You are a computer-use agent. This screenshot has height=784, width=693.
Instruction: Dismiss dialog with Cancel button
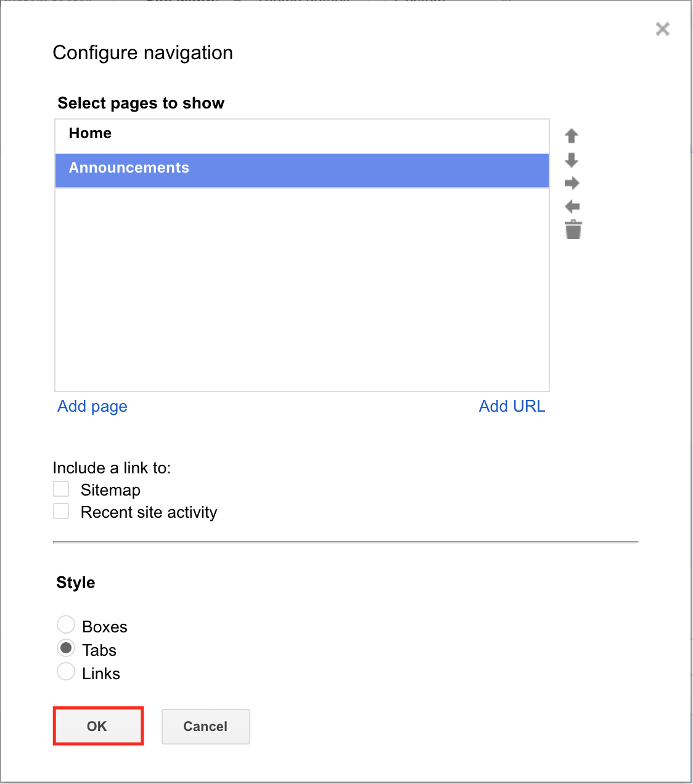coord(205,726)
